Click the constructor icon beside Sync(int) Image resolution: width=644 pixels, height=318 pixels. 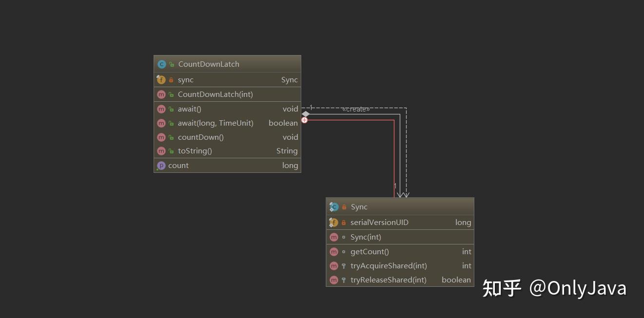[334, 237]
